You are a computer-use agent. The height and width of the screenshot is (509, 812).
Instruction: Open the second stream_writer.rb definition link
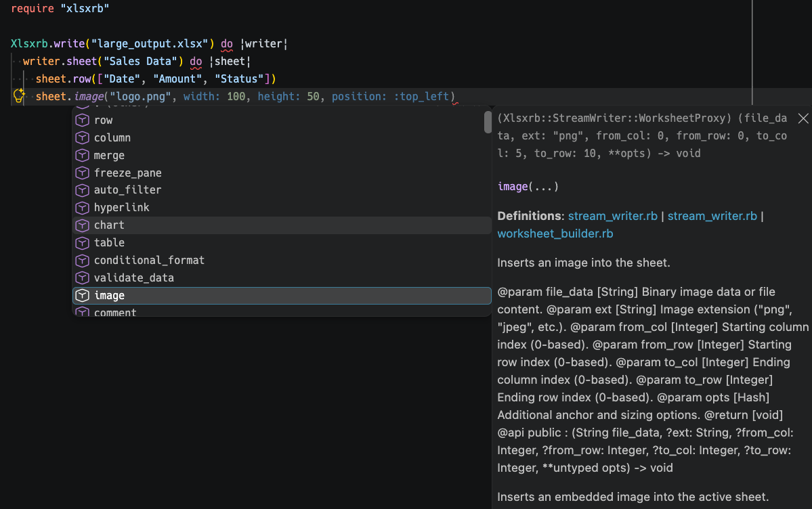click(712, 216)
